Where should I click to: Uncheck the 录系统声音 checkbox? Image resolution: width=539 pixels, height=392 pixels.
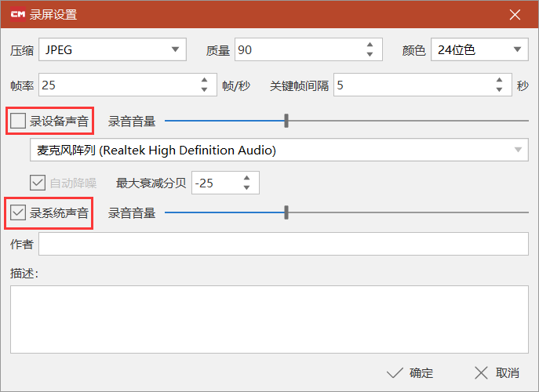click(x=18, y=212)
